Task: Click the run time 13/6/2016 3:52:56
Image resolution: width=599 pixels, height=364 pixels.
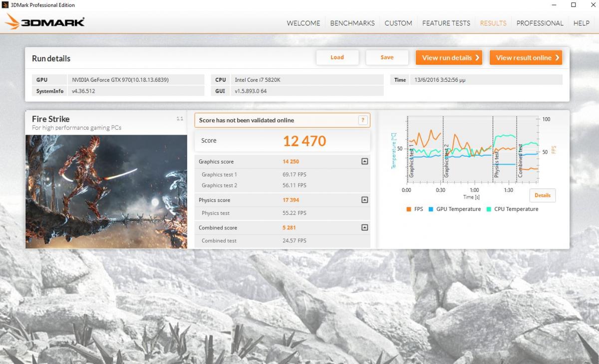Action: [x=440, y=80]
